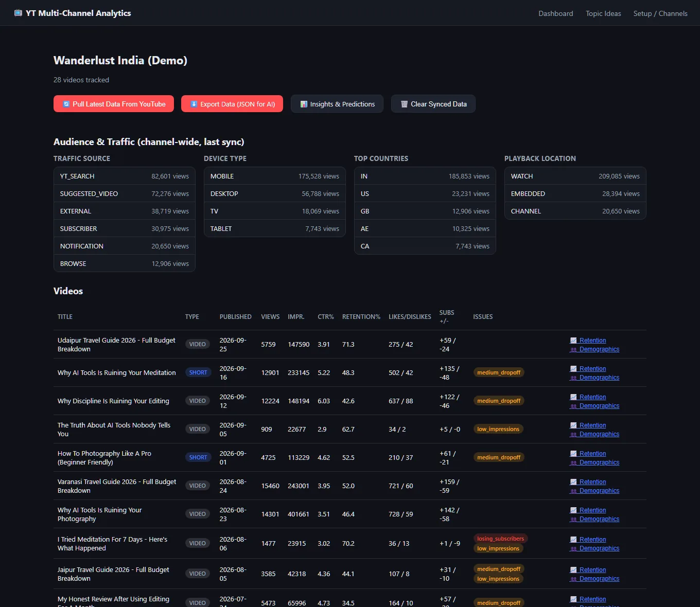700x607 pixels.
Task: Click the TV logo icon beside YT Multi-Channel Analytics
Action: pos(18,13)
